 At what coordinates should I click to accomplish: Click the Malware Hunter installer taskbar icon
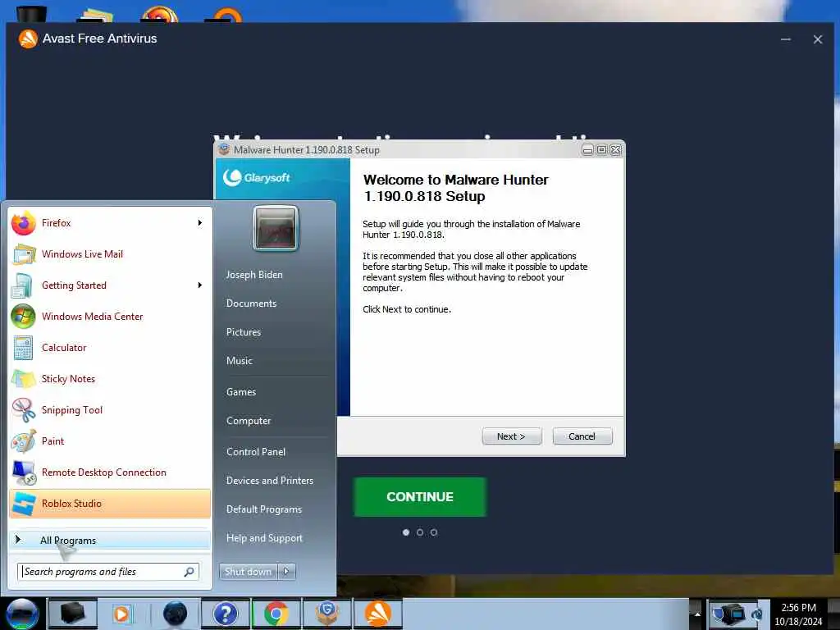(327, 614)
